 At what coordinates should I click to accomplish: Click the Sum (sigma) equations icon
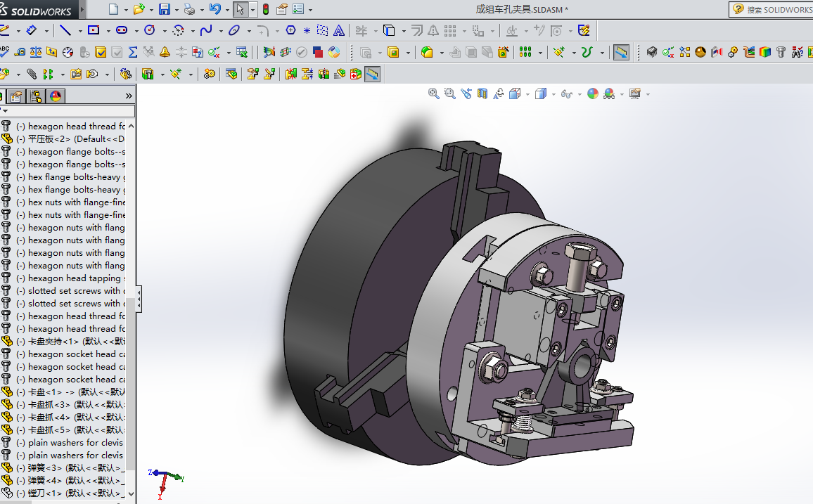click(x=132, y=52)
